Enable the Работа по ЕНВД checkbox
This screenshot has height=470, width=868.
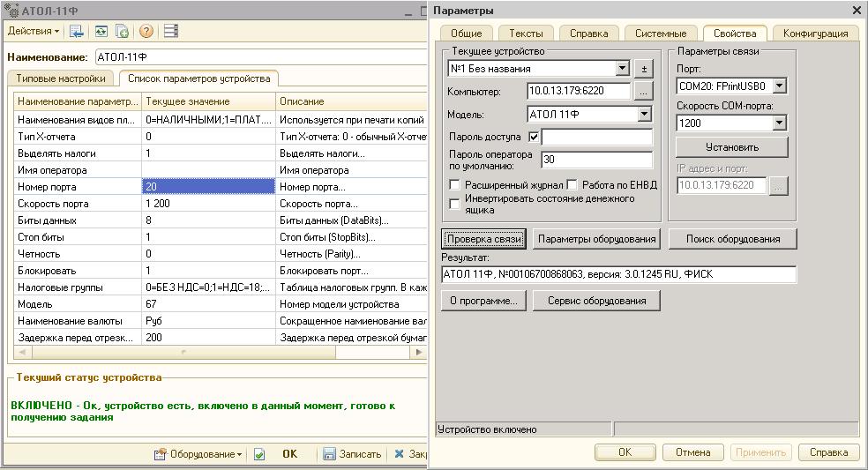tap(572, 185)
